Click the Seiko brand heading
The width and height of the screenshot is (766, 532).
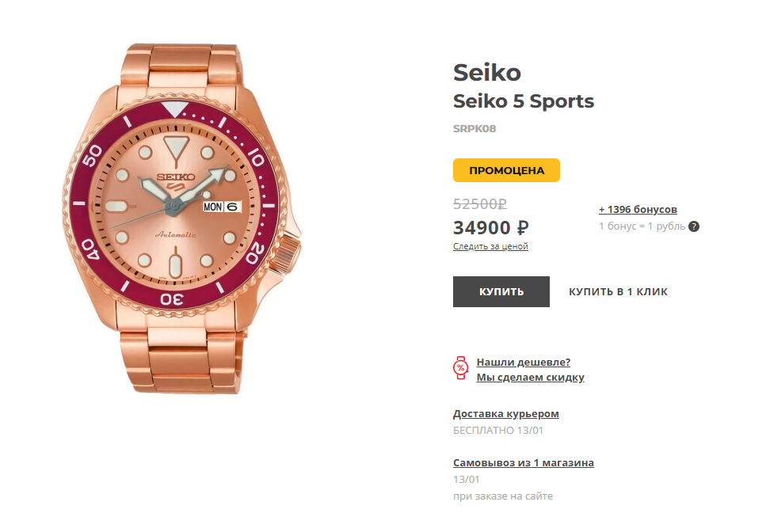(x=486, y=73)
